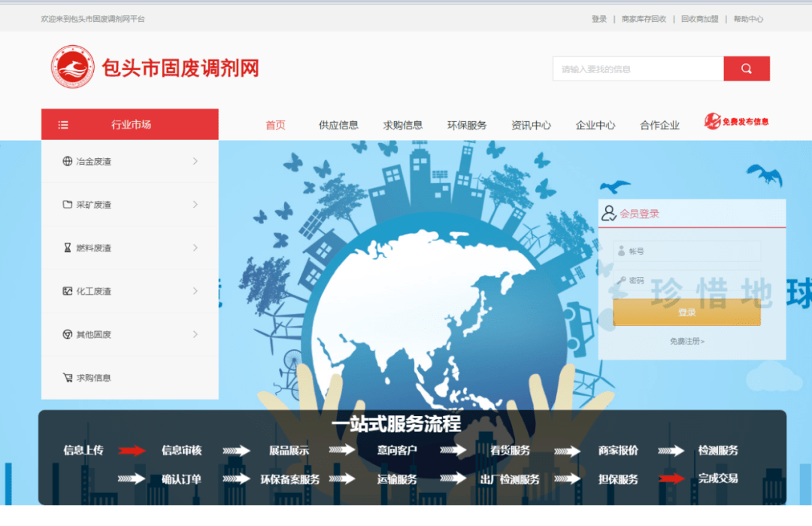Click the icon next to 其他固废

tap(67, 334)
